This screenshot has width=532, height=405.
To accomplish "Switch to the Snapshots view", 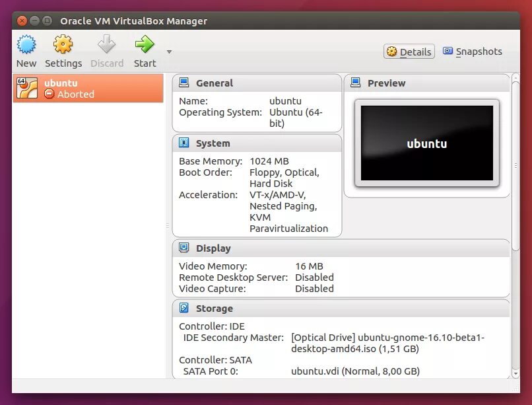I will point(473,52).
